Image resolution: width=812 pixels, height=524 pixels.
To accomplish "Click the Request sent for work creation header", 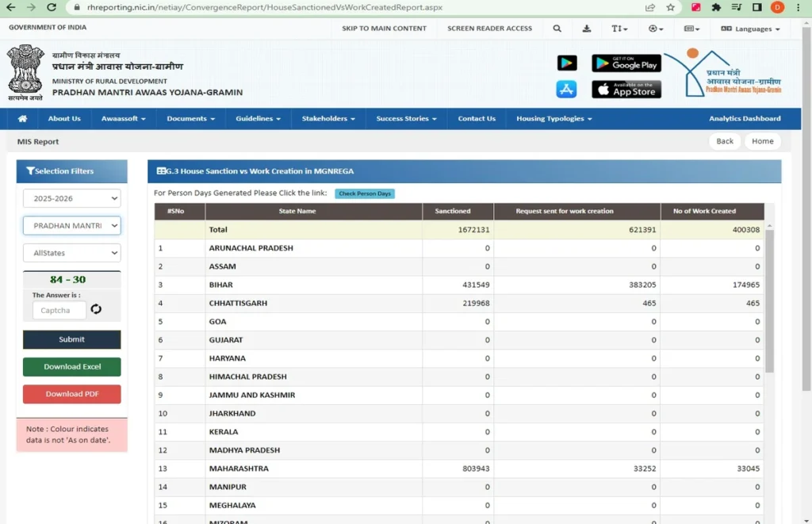I will [x=565, y=211].
